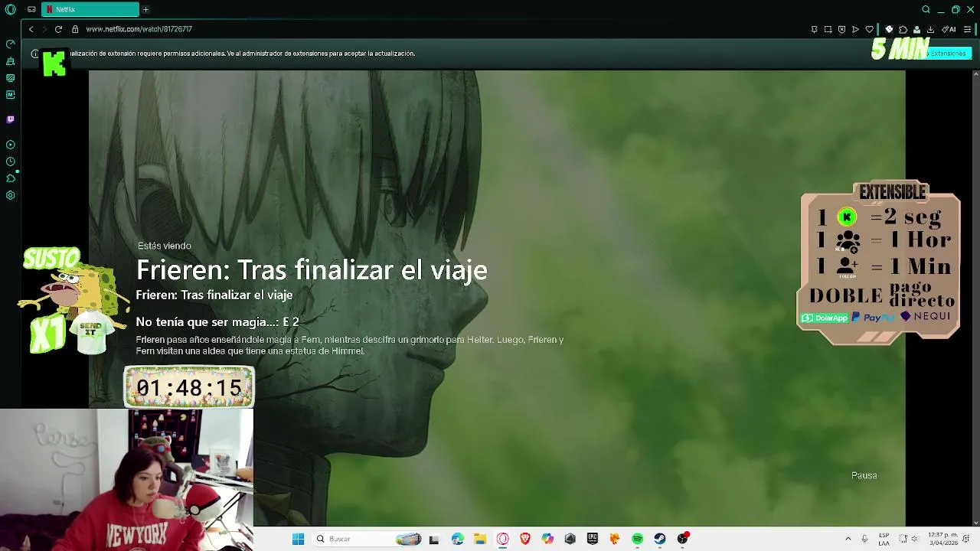Screen dimensions: 980x551
Task: Open Copilot from taskbar
Action: pos(547,539)
